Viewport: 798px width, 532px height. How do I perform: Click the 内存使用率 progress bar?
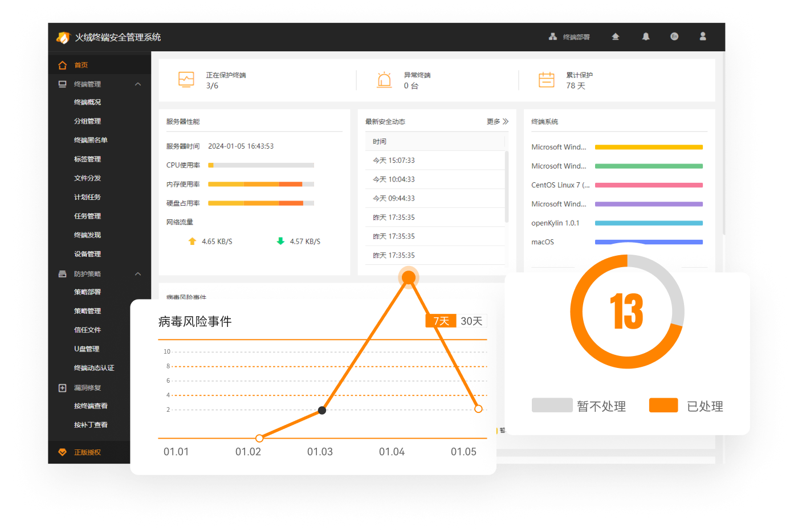coord(261,184)
